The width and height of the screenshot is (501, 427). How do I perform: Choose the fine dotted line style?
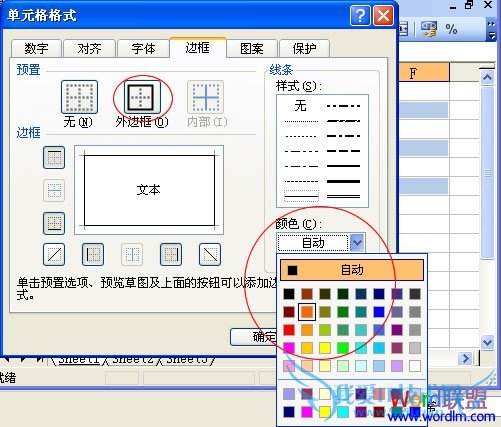coord(301,121)
